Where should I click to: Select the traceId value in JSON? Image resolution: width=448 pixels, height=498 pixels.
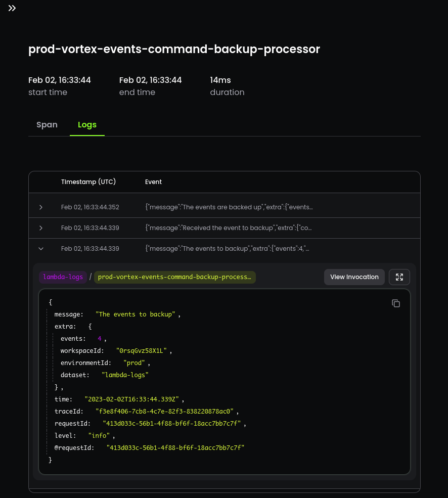click(x=164, y=412)
